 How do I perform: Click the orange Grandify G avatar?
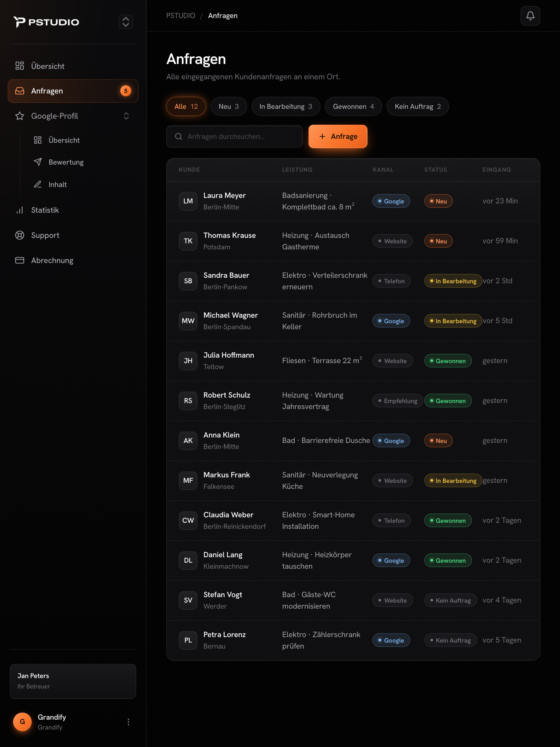[22, 722]
